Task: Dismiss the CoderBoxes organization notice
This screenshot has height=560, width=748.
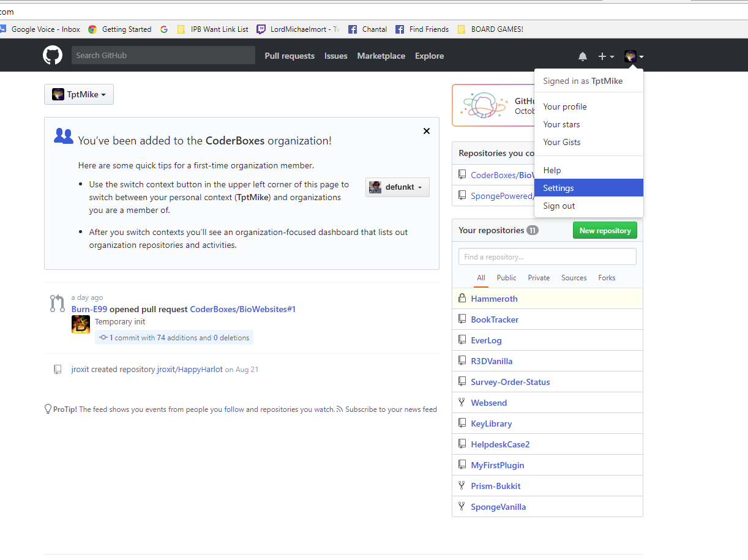Action: 427,131
